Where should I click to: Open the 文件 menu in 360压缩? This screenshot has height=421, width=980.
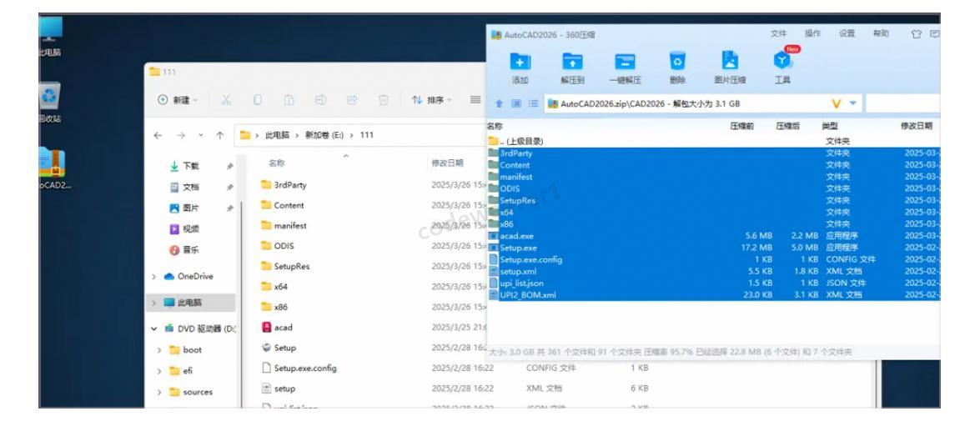tap(779, 33)
